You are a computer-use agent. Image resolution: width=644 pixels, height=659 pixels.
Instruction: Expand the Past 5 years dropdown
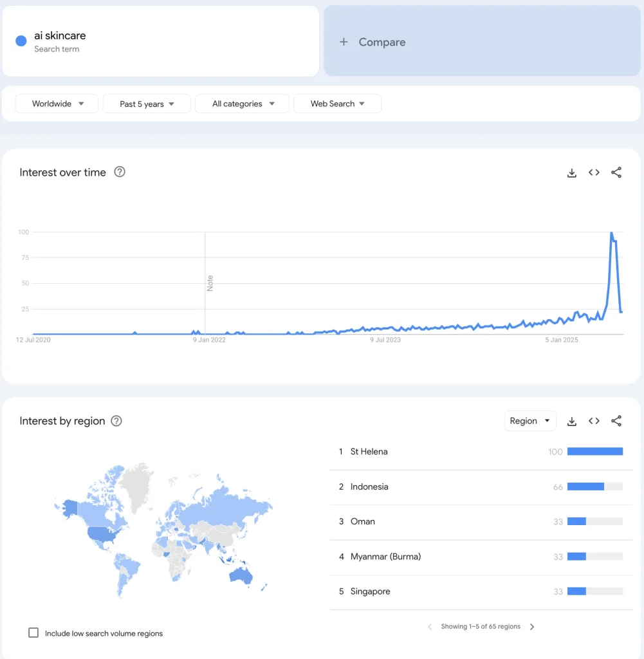(147, 104)
